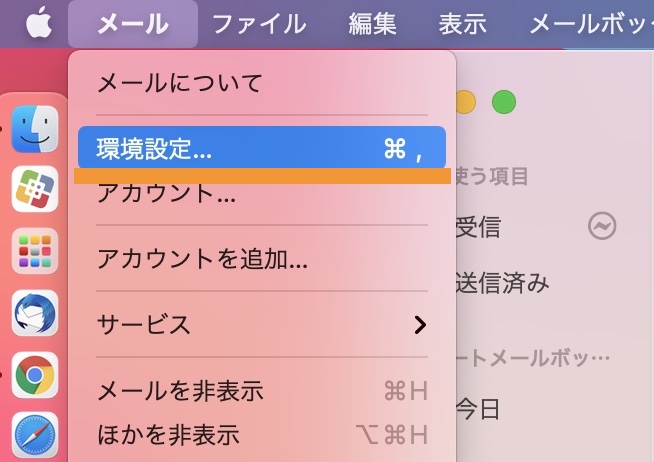
Task: Select ほかを非表示
Action: click(168, 434)
